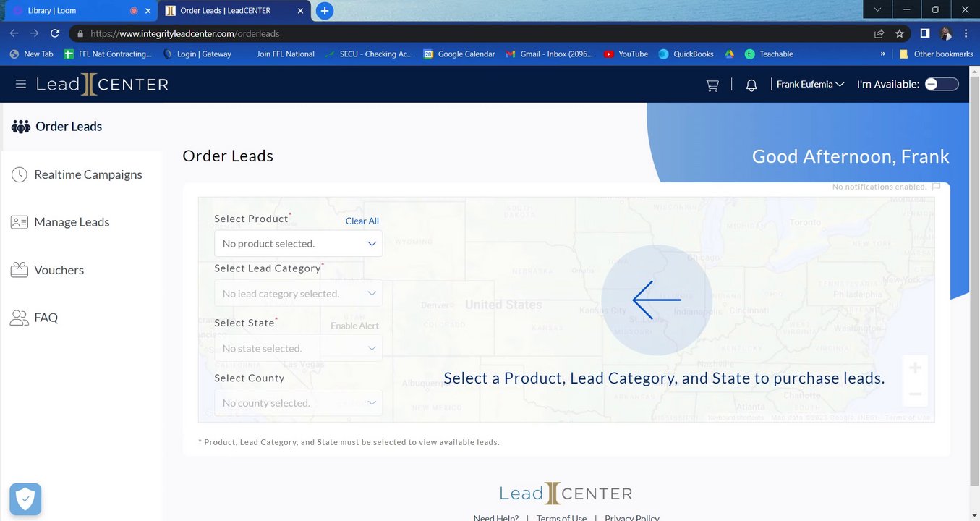980x521 pixels.
Task: Click the map zoom in plus button
Action: coord(915,368)
